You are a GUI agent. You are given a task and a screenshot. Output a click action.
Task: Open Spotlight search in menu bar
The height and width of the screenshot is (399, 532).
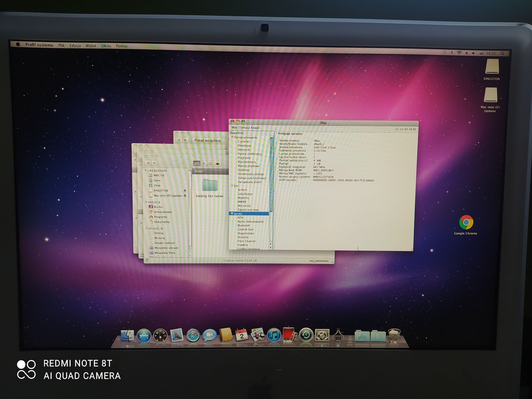pos(502,53)
